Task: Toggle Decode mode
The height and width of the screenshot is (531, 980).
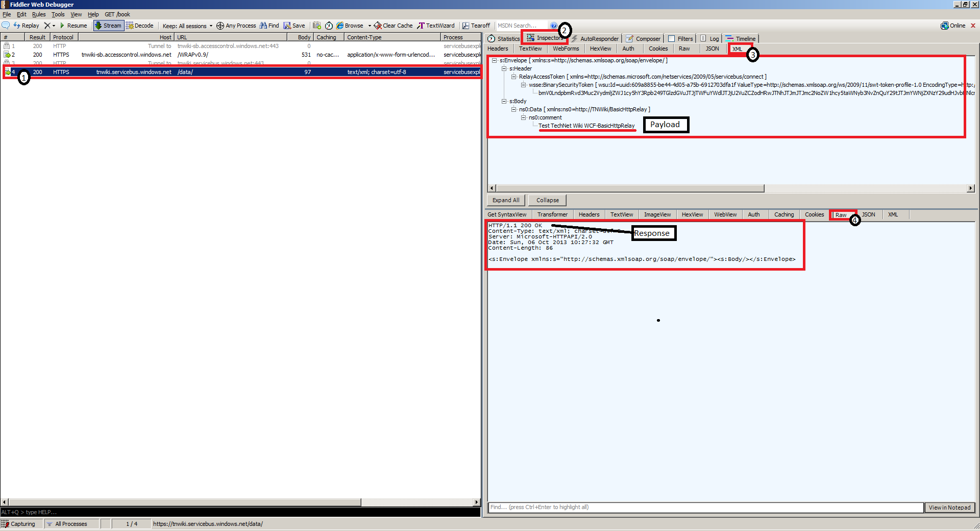Action: [140, 26]
